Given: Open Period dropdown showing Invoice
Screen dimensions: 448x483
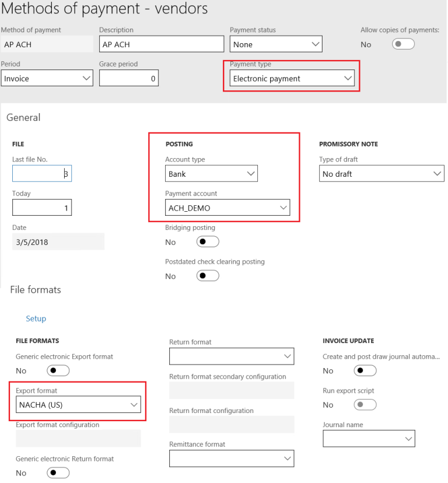Looking at the screenshot, I should pos(47,78).
